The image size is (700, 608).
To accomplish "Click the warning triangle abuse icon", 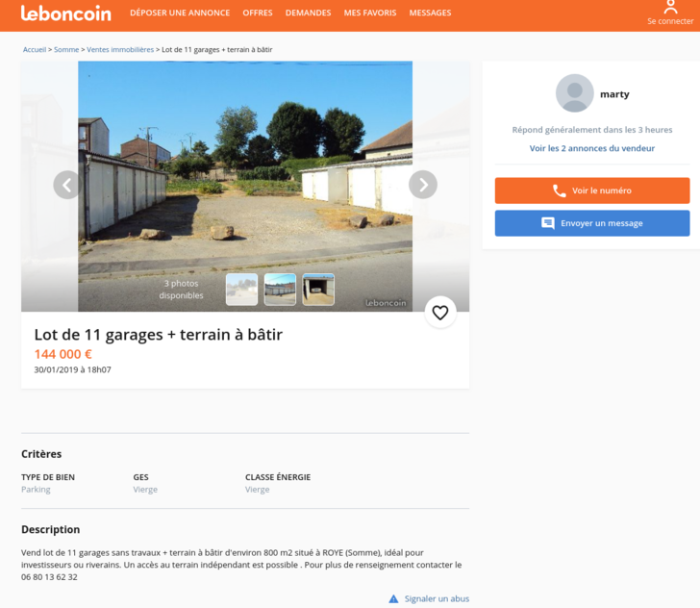I will [x=393, y=598].
